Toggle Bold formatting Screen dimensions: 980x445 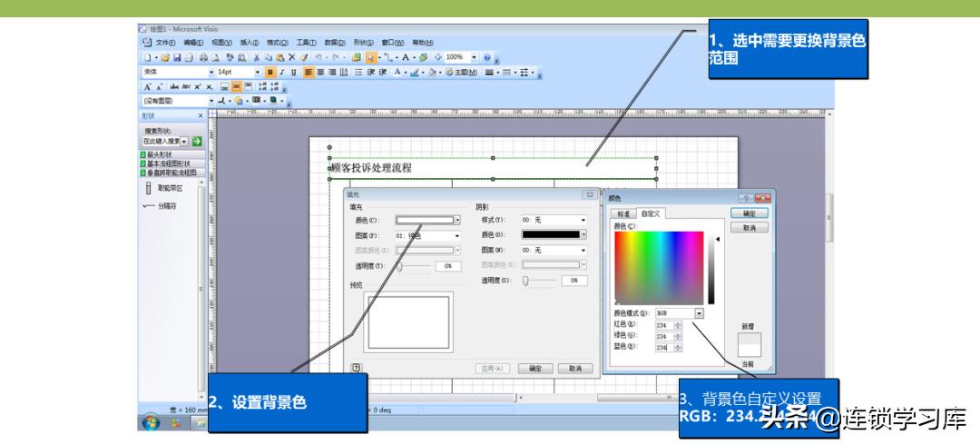coord(270,72)
